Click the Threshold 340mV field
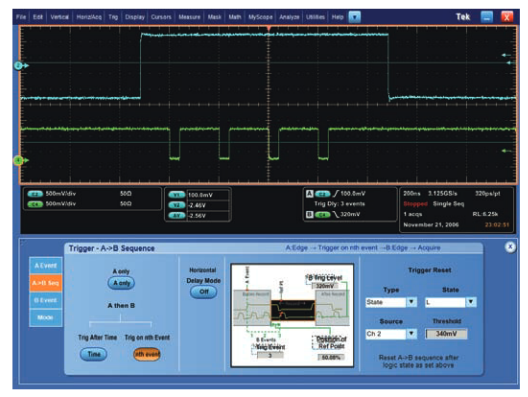Viewport: 528px width, 397px height. coord(446,334)
